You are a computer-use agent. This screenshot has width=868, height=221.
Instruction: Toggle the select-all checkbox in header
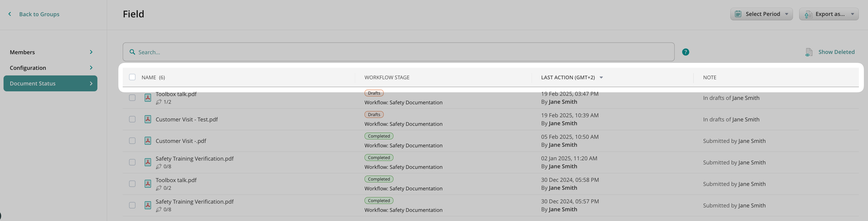pos(132,77)
